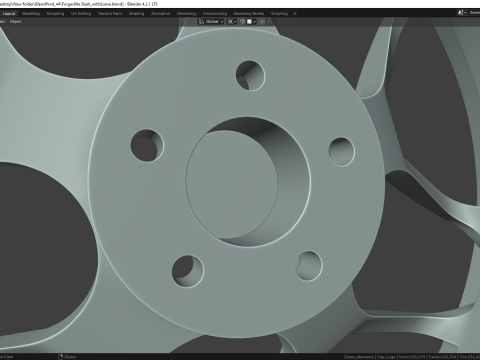Viewport: 480px width, 360px height.
Task: Toggle proportional editing icon
Action: point(262,22)
